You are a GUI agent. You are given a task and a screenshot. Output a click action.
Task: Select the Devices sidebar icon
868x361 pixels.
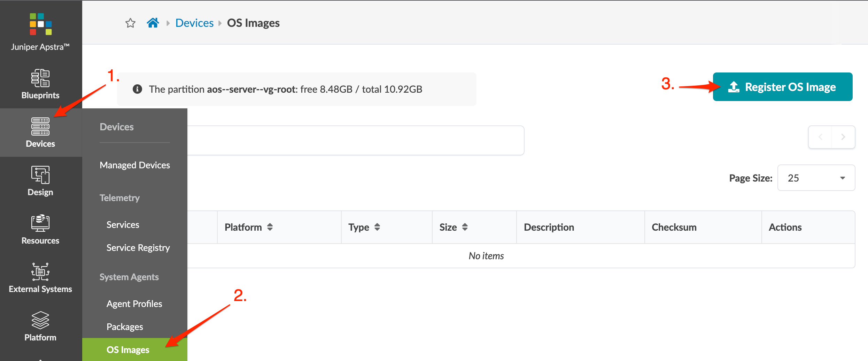pyautogui.click(x=40, y=132)
